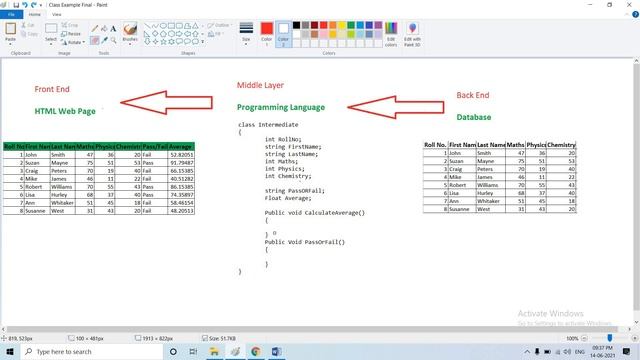640x360 pixels.
Task: Click the horizontal canvas scrollbar
Action: click(x=312, y=329)
